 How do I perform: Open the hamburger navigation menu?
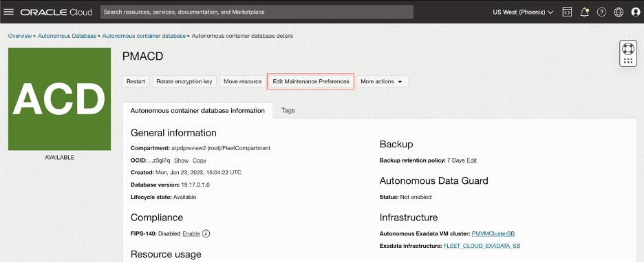pyautogui.click(x=8, y=12)
